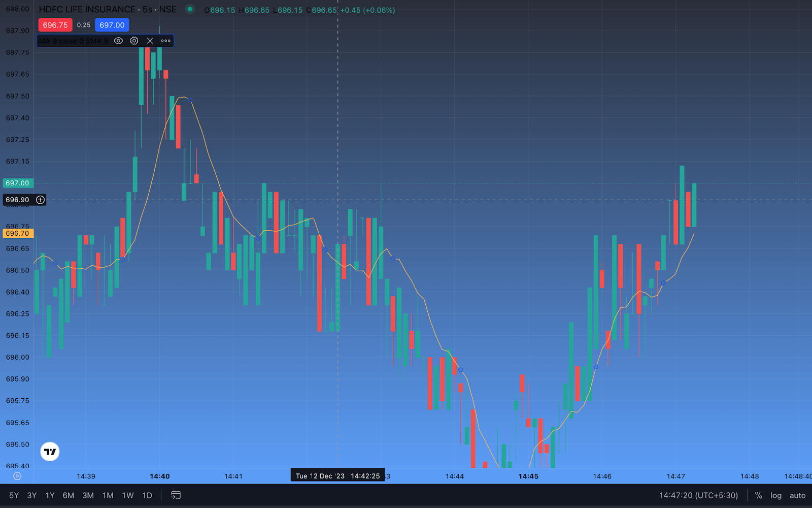Select the 3Y date range
This screenshot has width=812, height=508.
[x=32, y=495]
